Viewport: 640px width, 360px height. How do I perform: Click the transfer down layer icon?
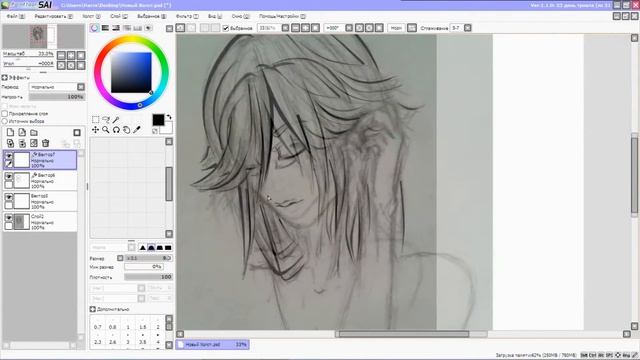[x=10, y=143]
